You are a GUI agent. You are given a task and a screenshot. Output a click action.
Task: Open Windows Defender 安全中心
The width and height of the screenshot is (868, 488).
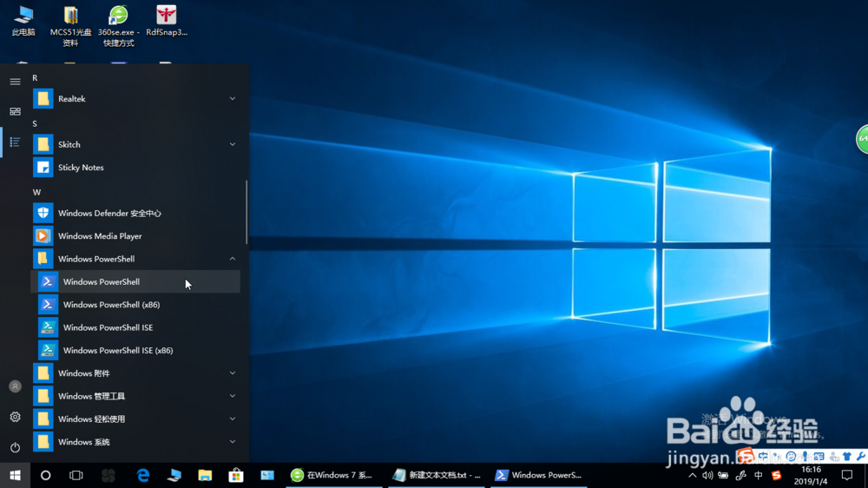pos(136,213)
